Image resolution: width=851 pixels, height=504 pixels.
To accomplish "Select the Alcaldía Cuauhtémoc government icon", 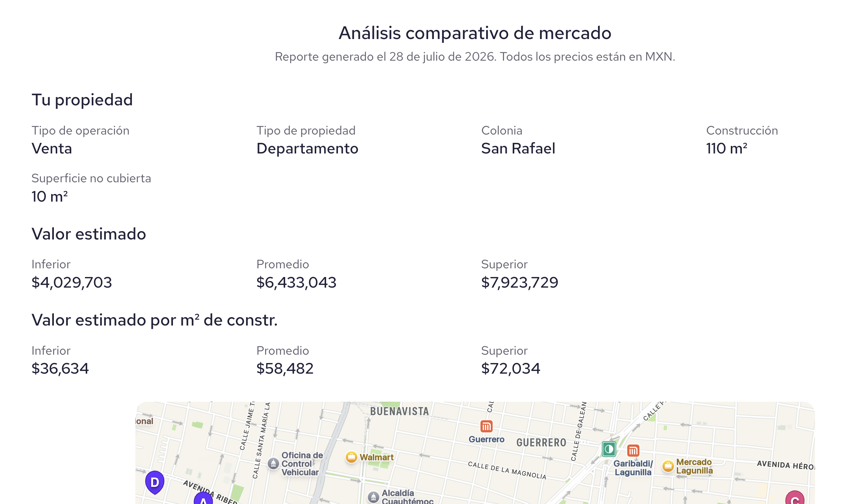I will (x=374, y=497).
